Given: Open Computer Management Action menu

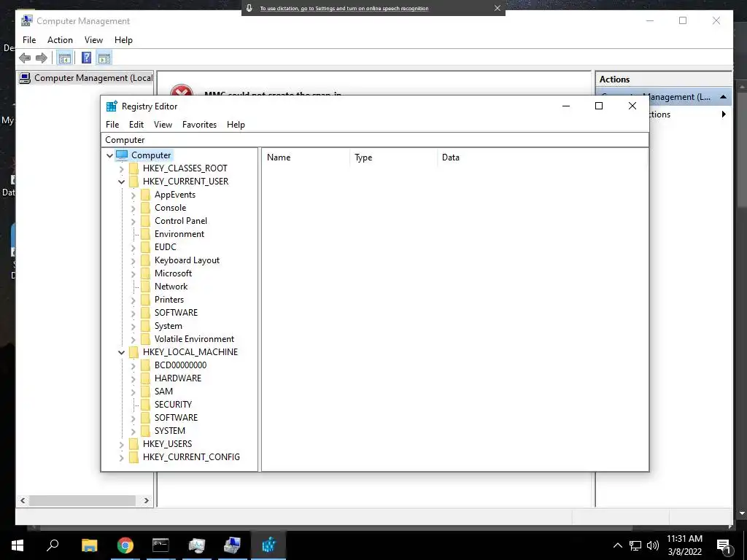Looking at the screenshot, I should click(60, 40).
